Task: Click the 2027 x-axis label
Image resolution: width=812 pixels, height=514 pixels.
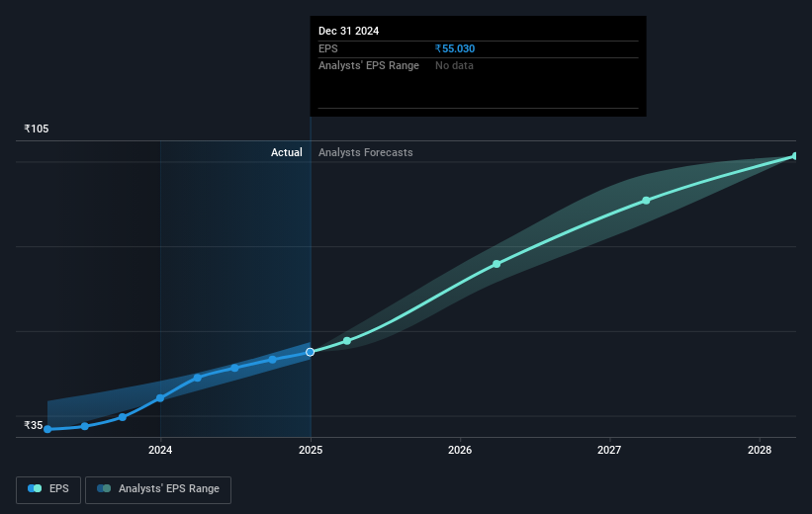Action: point(609,450)
